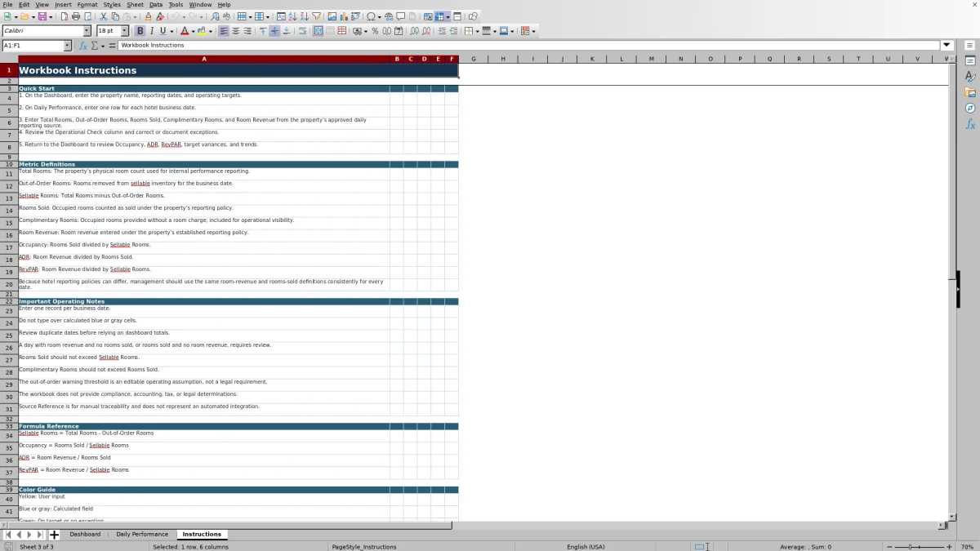980x551 pixels.
Task: Click the Merge and Center Cells icon
Action: (x=318, y=31)
